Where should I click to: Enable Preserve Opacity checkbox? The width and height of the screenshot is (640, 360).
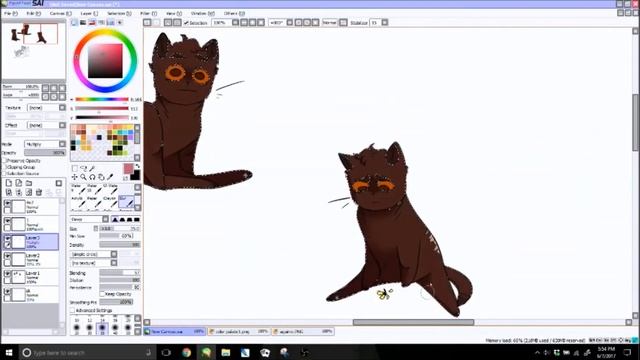coord(5,161)
